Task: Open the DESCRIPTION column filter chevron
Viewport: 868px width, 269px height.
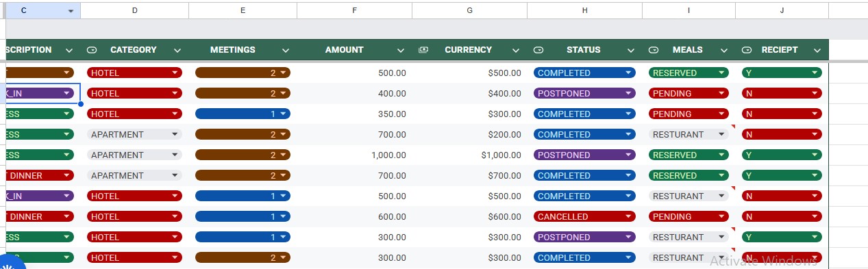Action: coord(69,50)
